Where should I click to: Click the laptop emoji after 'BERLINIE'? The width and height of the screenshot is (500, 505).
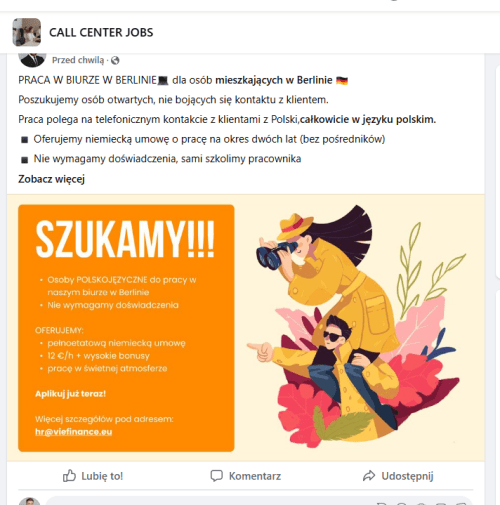[163, 81]
